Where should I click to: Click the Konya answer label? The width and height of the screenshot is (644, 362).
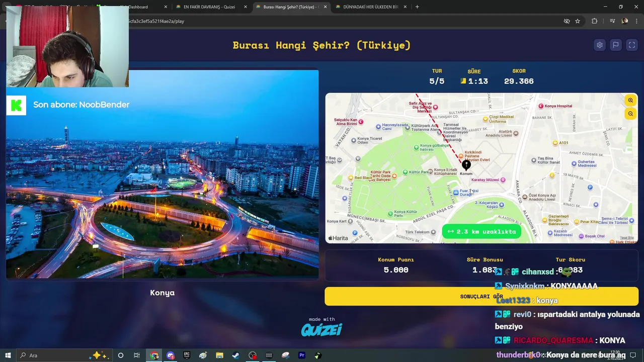point(162,293)
